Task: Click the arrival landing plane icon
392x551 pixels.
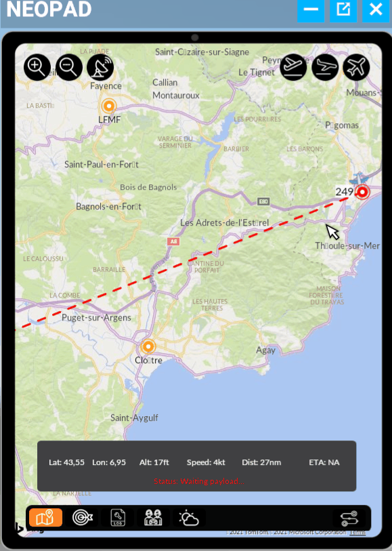Action: pos(325,67)
